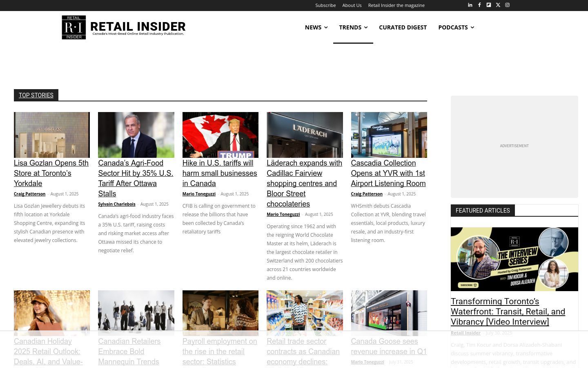Open Cascadia Collection Opens at YVR headline
Viewport: 588px width, 368px height.
pyautogui.click(x=389, y=173)
